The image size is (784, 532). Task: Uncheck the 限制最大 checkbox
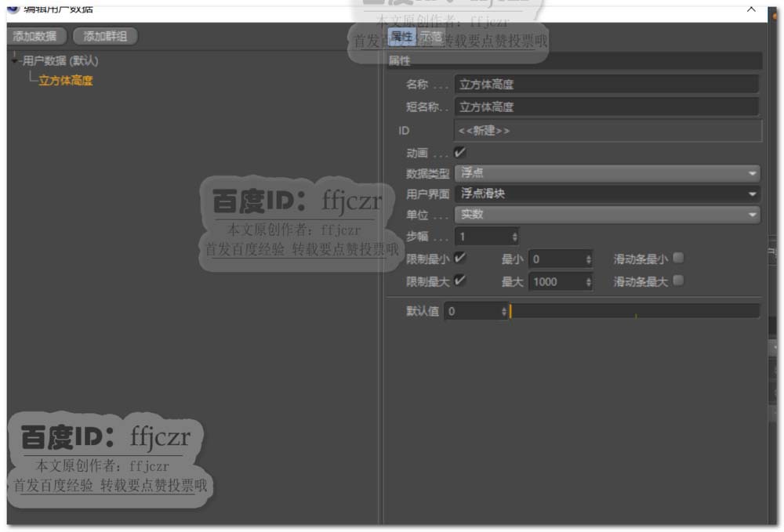tap(459, 280)
